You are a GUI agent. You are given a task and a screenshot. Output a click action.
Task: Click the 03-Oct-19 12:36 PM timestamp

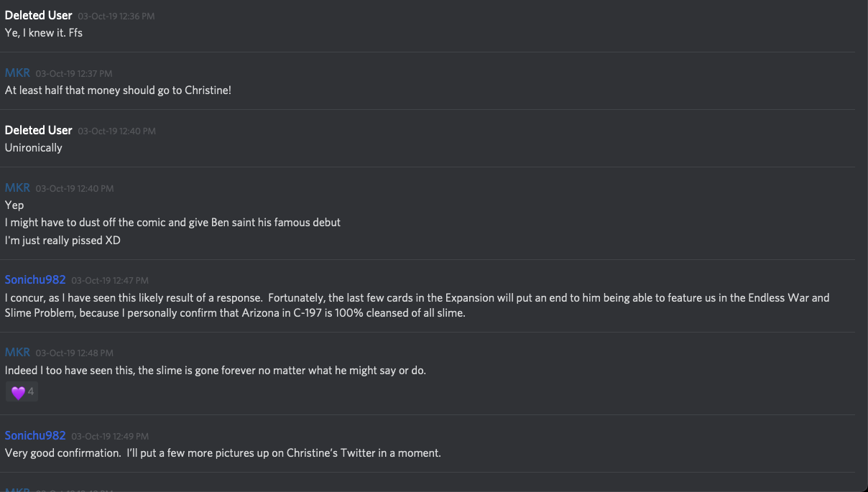click(116, 16)
